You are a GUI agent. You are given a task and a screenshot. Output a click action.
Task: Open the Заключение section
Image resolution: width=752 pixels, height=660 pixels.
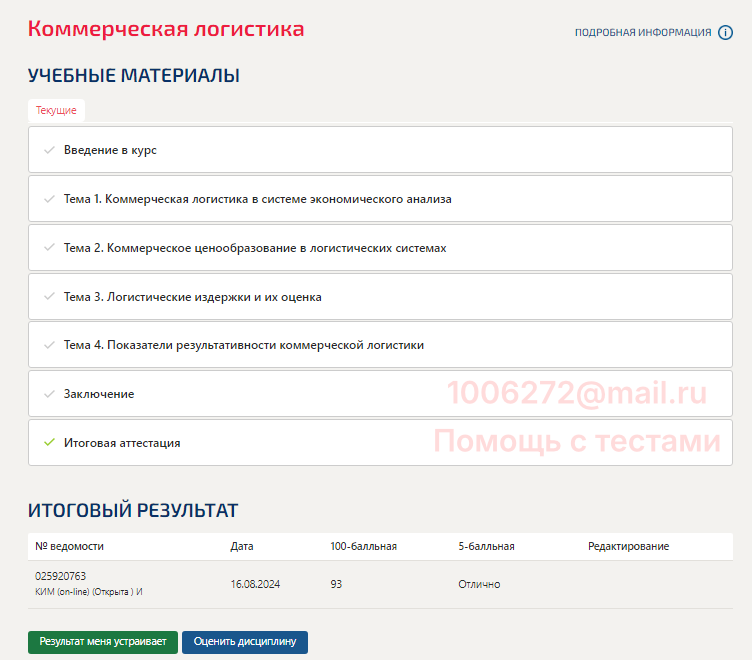point(99,394)
